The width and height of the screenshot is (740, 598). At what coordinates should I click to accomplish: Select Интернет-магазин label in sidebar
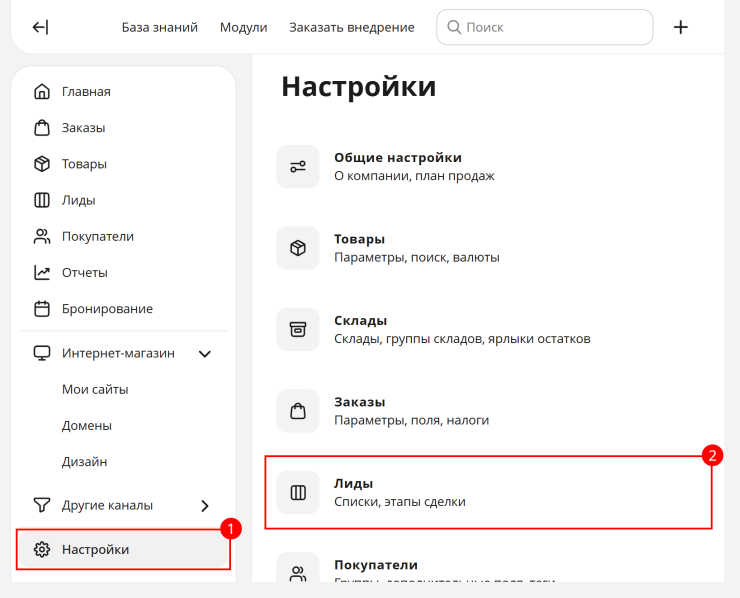coord(118,353)
